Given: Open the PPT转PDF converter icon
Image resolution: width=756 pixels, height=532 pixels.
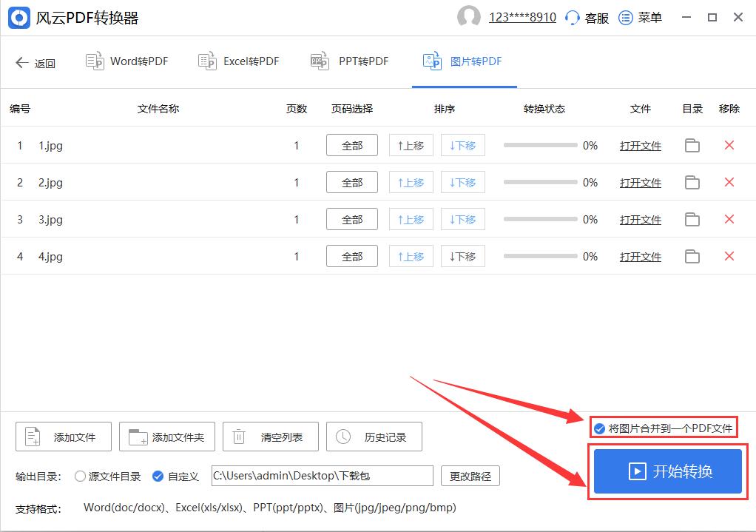Looking at the screenshot, I should (320, 61).
